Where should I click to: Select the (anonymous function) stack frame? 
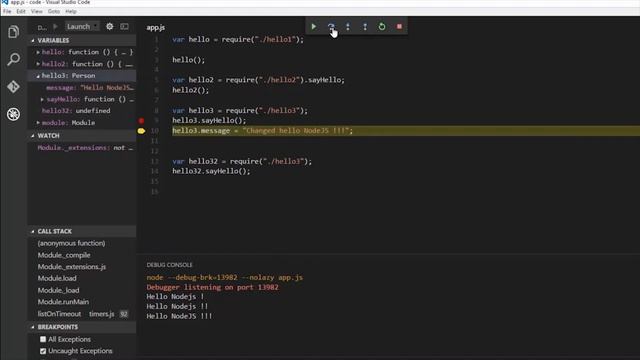[82, 243]
